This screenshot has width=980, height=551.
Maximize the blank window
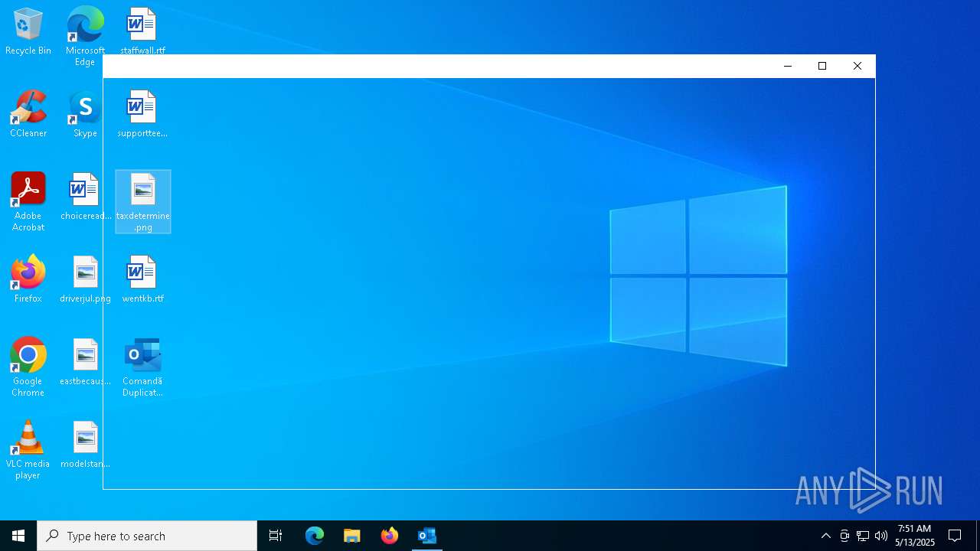pyautogui.click(x=822, y=66)
